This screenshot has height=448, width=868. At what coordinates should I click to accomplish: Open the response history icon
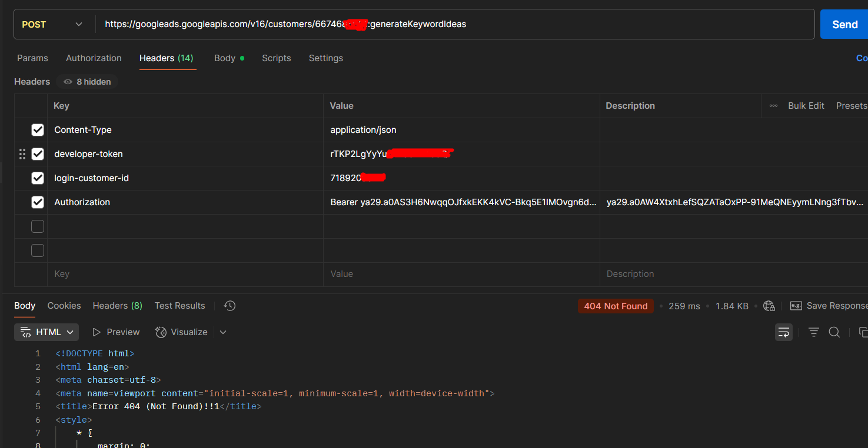(230, 306)
